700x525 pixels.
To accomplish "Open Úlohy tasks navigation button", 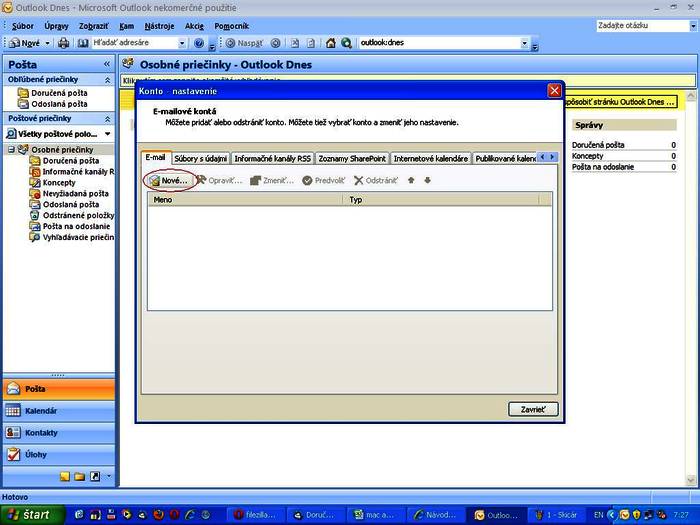I will pyautogui.click(x=59, y=454).
